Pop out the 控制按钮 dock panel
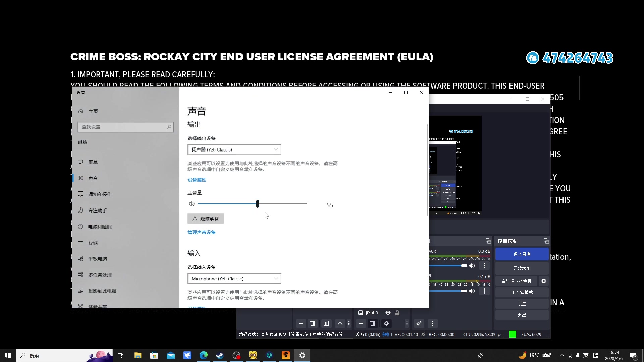 click(x=546, y=241)
